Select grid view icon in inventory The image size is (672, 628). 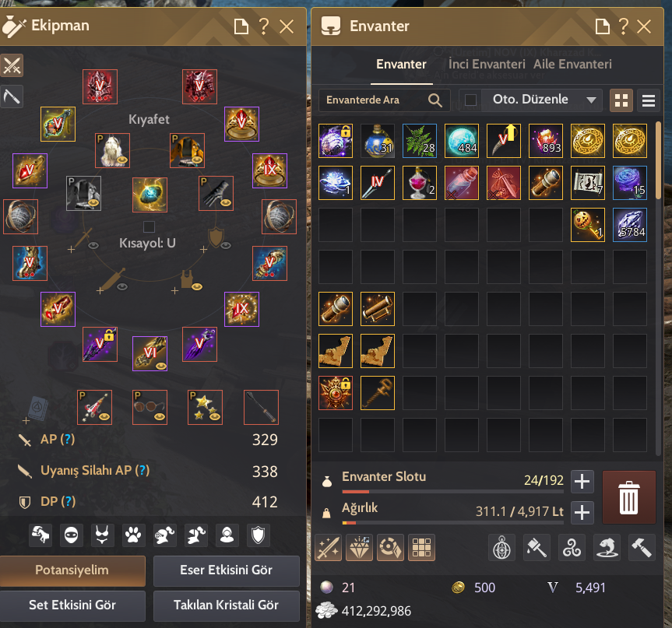click(x=621, y=100)
